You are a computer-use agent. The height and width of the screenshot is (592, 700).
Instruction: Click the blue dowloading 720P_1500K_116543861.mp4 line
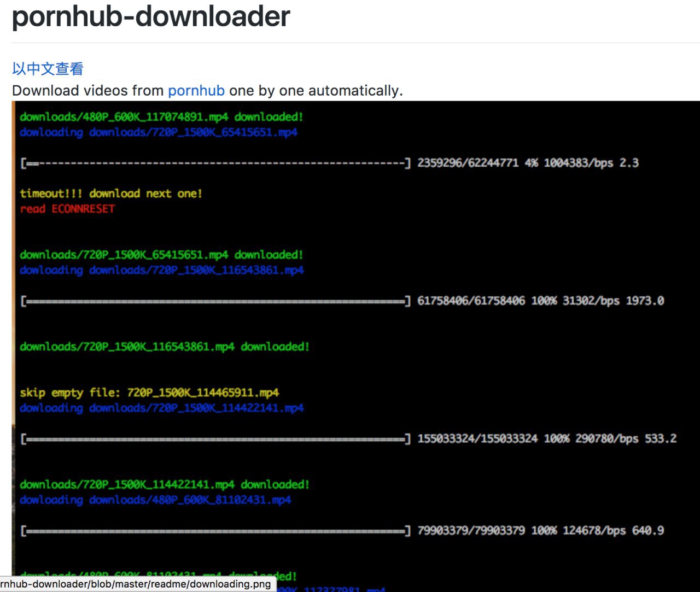pos(161,270)
